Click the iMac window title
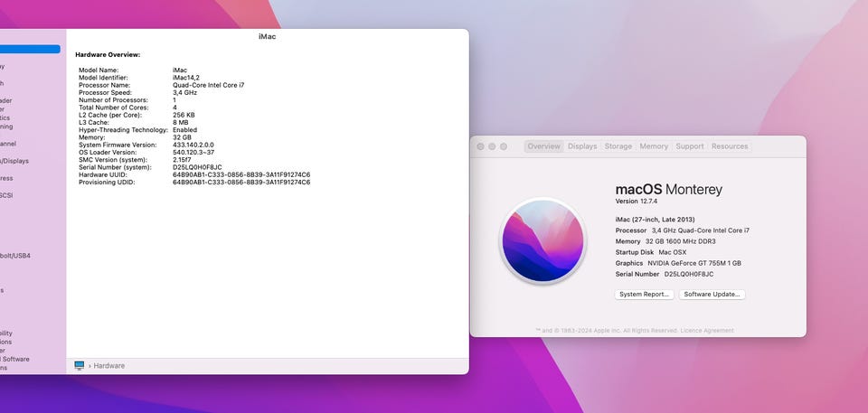 pos(268,36)
